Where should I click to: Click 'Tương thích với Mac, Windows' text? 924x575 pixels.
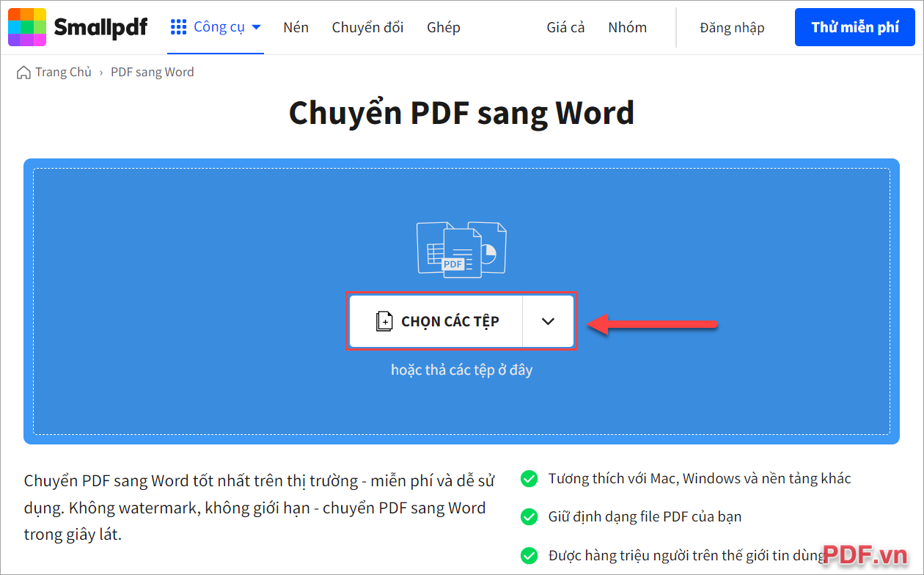[x=700, y=479]
